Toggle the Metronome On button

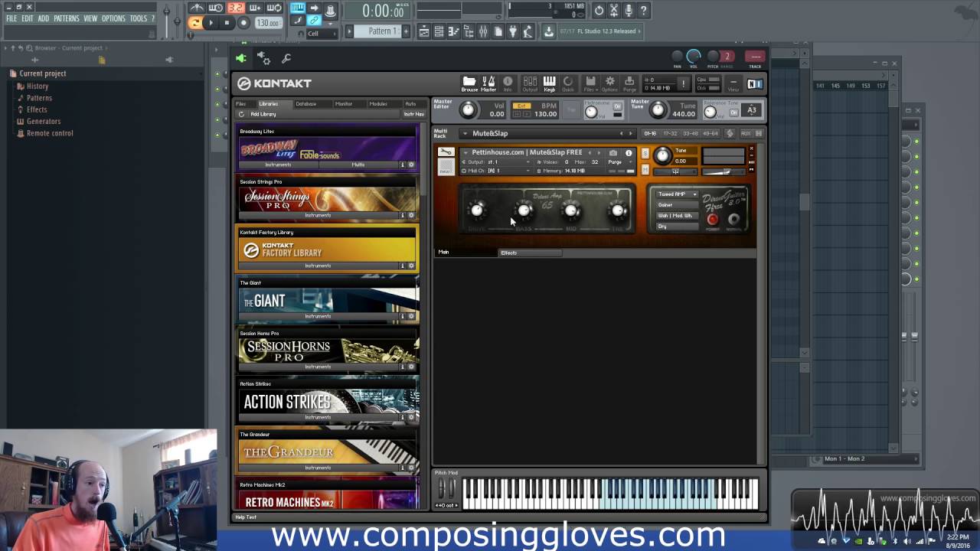(x=617, y=106)
